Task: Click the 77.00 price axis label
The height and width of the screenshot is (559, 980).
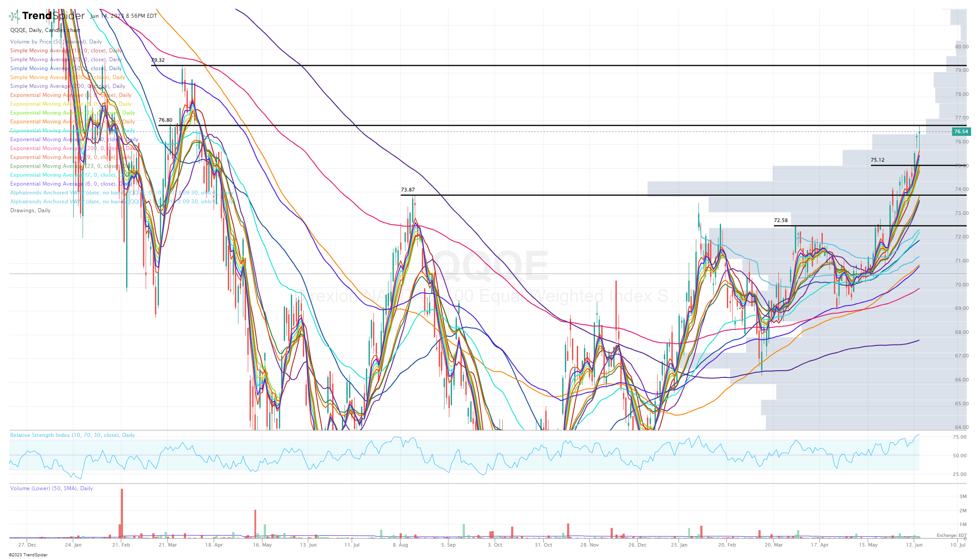Action: (x=962, y=118)
